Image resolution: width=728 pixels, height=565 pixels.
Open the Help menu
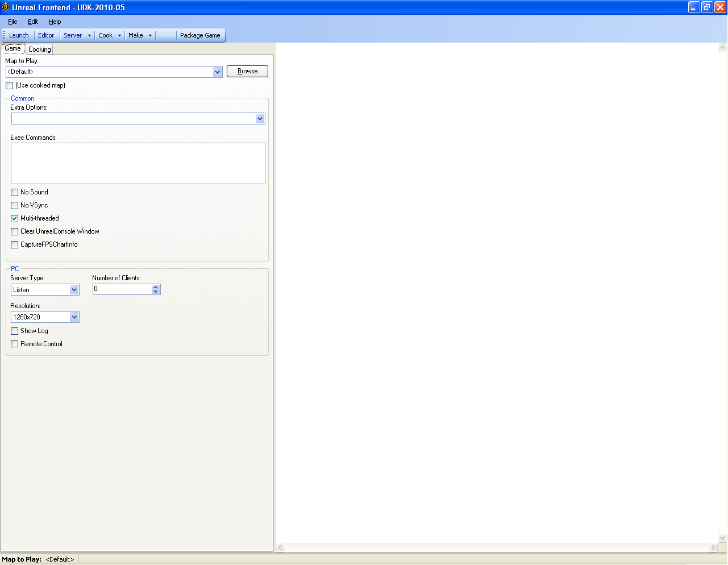(55, 22)
